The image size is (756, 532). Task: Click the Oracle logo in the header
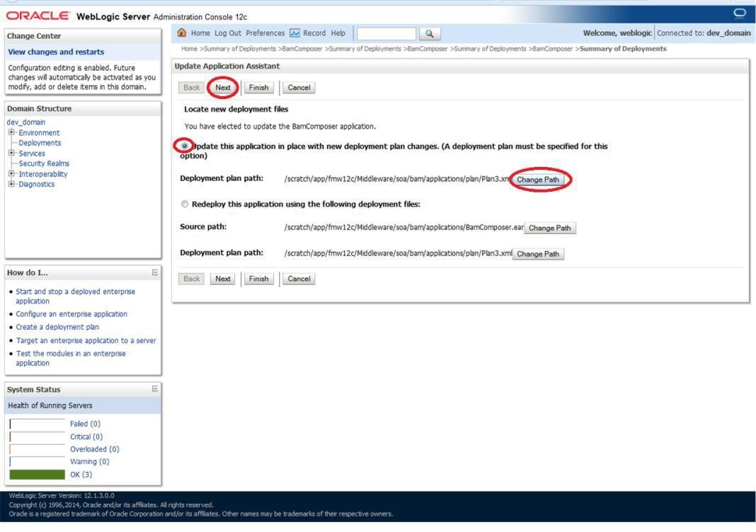tap(38, 16)
